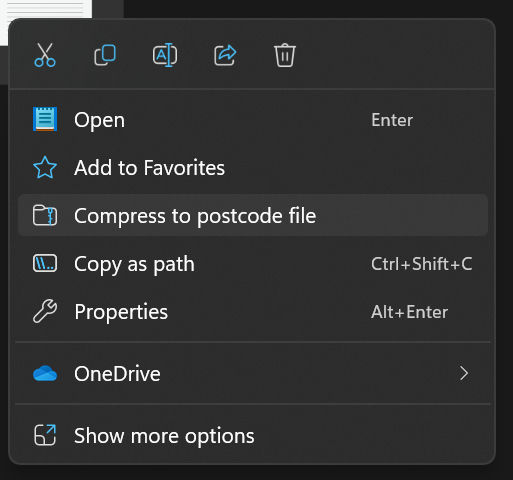Click the star icon for Favorites
Screen dimensions: 513x480
click(45, 167)
